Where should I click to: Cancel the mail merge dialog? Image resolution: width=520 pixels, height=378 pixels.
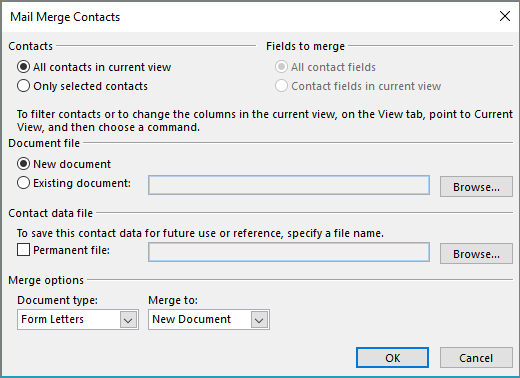[x=476, y=358]
